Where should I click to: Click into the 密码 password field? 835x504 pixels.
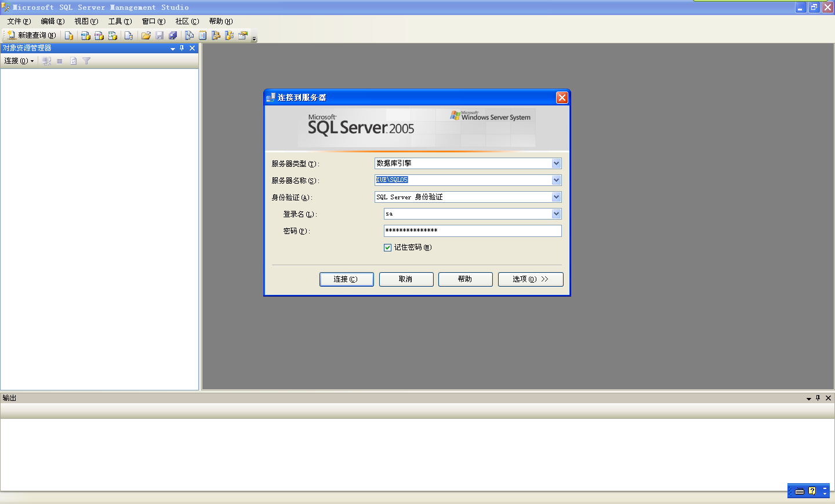point(473,231)
